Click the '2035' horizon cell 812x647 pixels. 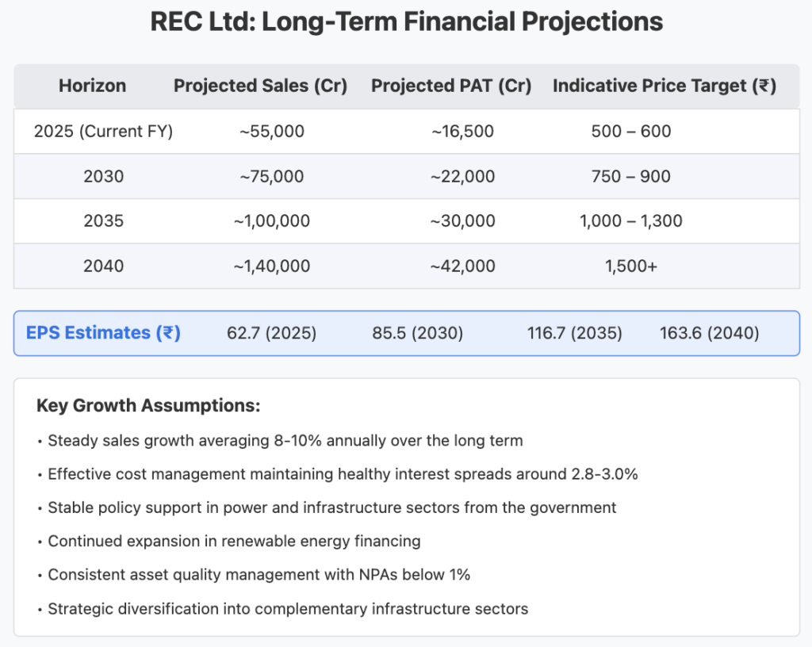104,221
